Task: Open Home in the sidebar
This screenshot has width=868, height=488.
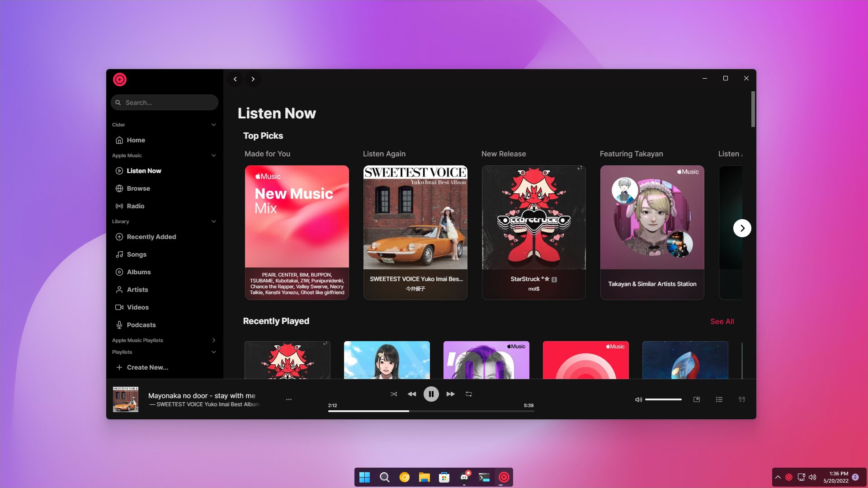Action: 165,140
